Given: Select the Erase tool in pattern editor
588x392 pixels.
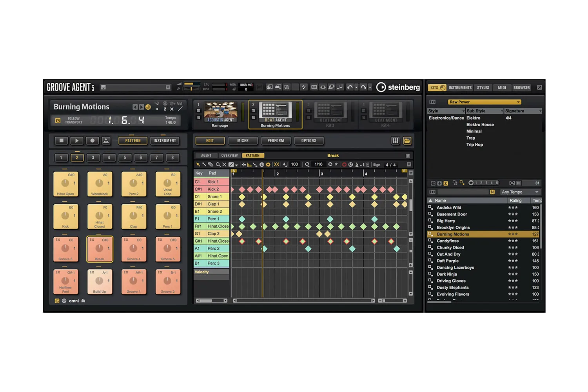Looking at the screenshot, I should click(211, 165).
